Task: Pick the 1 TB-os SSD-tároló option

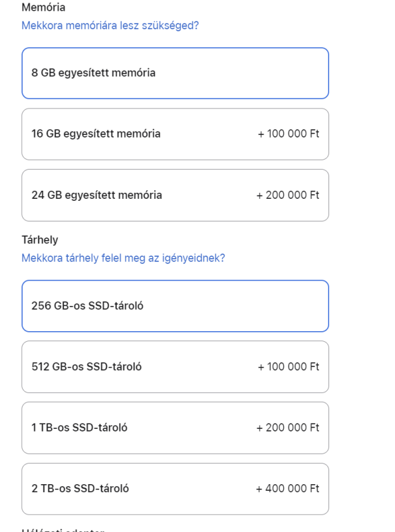Action: 175,428
